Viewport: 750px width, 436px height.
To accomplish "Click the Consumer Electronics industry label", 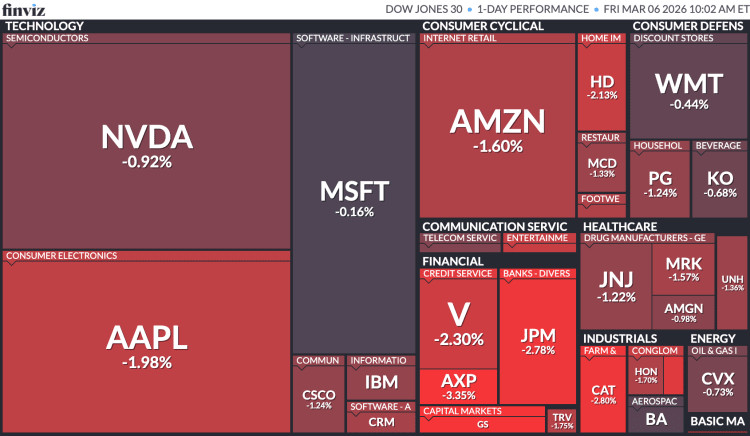I will pos(62,256).
